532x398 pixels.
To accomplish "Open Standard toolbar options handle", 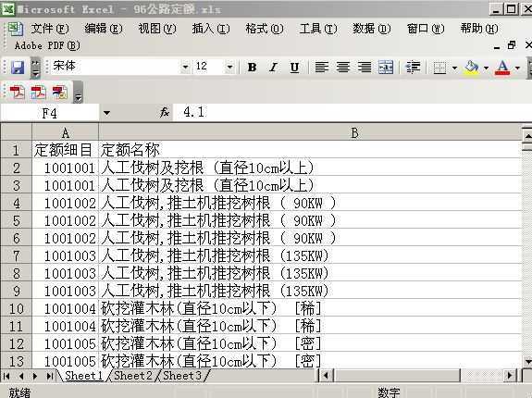I will point(35,68).
